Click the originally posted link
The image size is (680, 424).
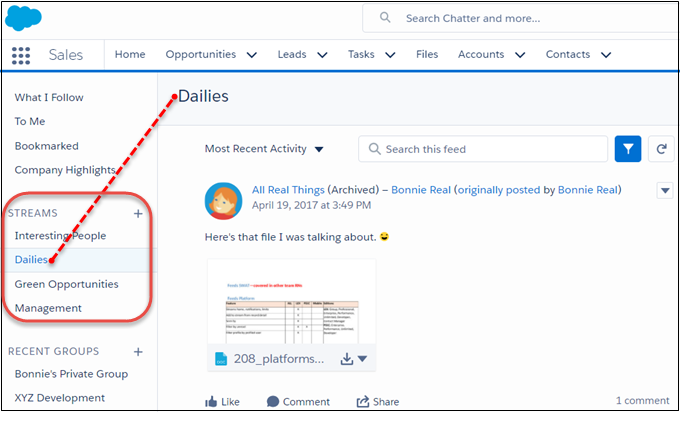[499, 190]
